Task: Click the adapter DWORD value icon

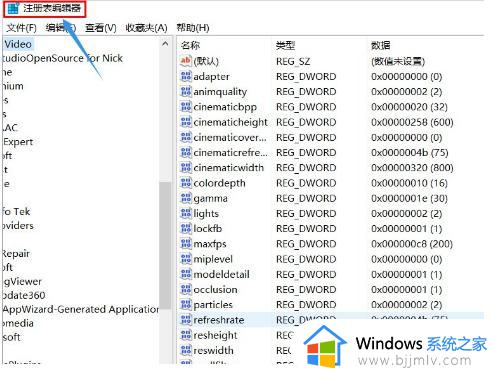Action: point(186,76)
